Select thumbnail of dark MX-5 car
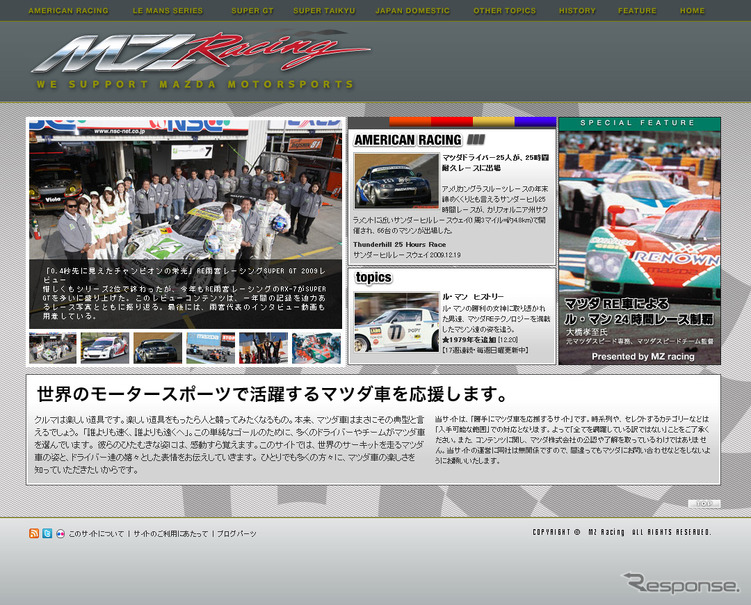Viewport: 751px width, 605px height. pos(158,348)
